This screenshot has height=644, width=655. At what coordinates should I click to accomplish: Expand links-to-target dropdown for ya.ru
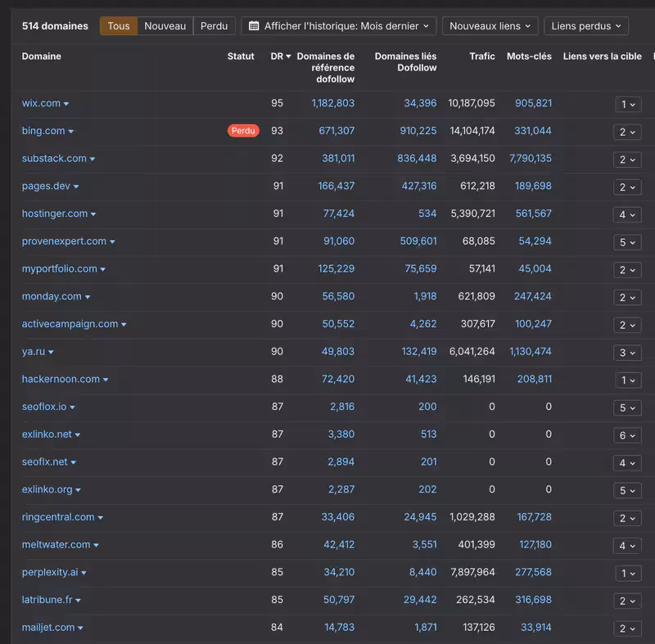click(x=627, y=353)
